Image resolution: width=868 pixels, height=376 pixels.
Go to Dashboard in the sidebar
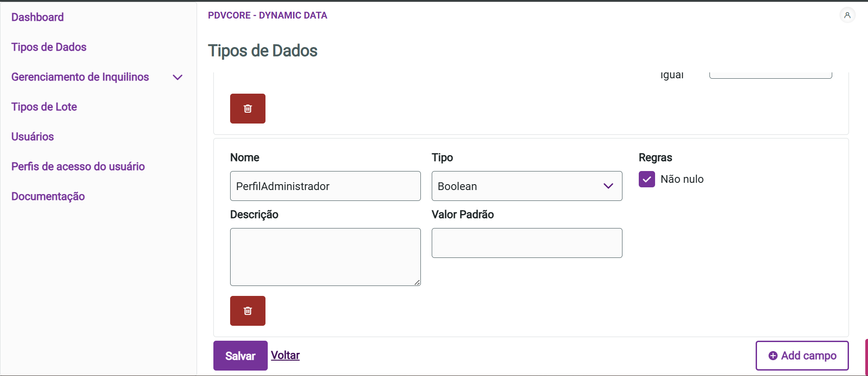pos(38,17)
